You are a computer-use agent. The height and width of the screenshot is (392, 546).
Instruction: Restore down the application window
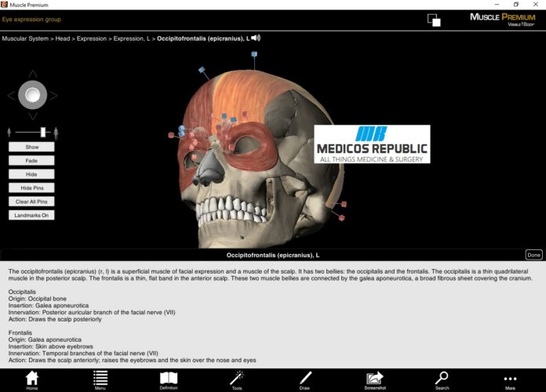[x=516, y=5]
